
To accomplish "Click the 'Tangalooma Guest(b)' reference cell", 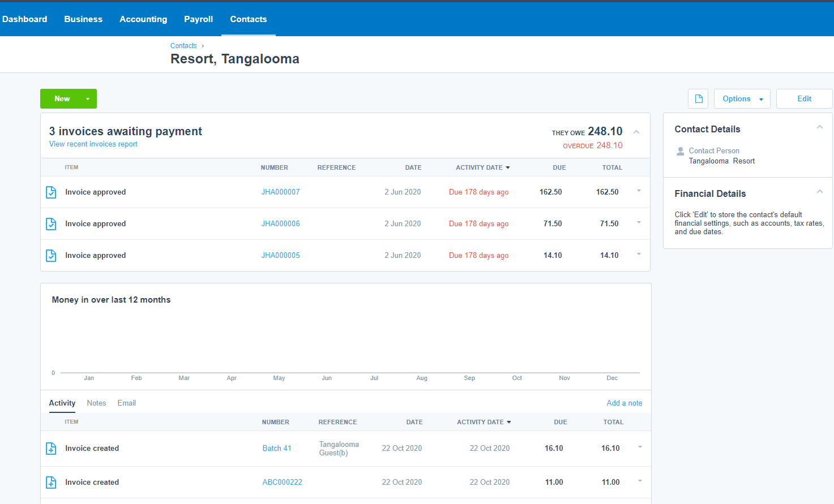I will pos(339,449).
